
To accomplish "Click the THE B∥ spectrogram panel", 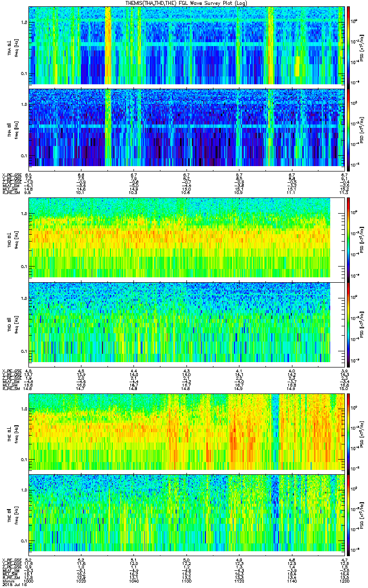I will [x=186, y=513].
